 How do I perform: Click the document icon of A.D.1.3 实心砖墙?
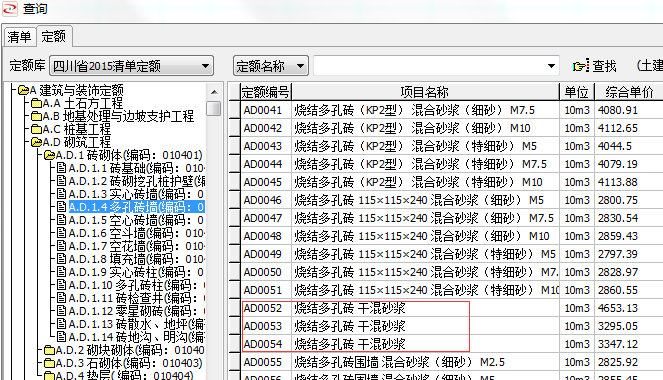tap(61, 194)
